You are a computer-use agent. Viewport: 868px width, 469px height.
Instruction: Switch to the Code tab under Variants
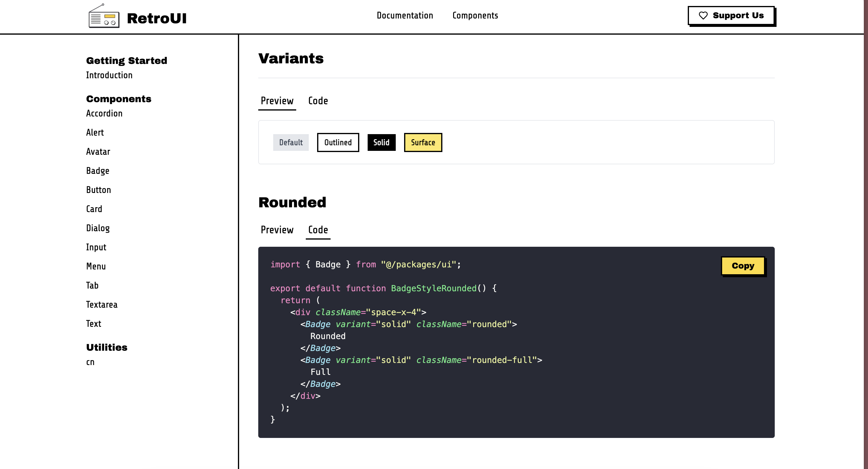[x=318, y=101]
